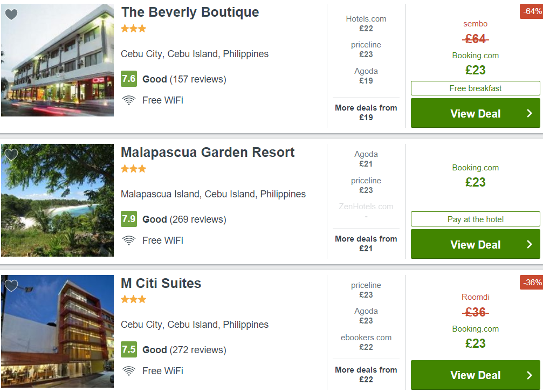View Deal for Malapascua Garden Resort
Viewport: 543px width, 392px height.
[476, 244]
